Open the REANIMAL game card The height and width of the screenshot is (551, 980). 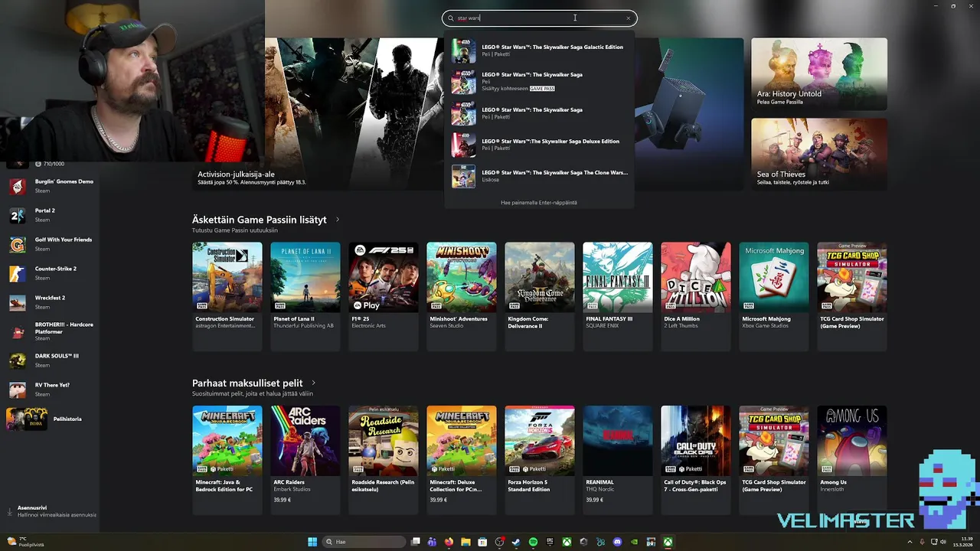(618, 459)
